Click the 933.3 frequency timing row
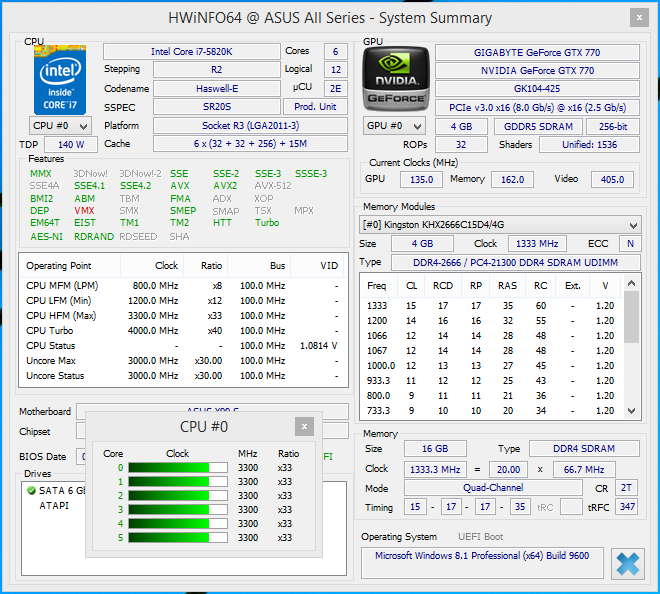The width and height of the screenshot is (660, 594). (492, 381)
